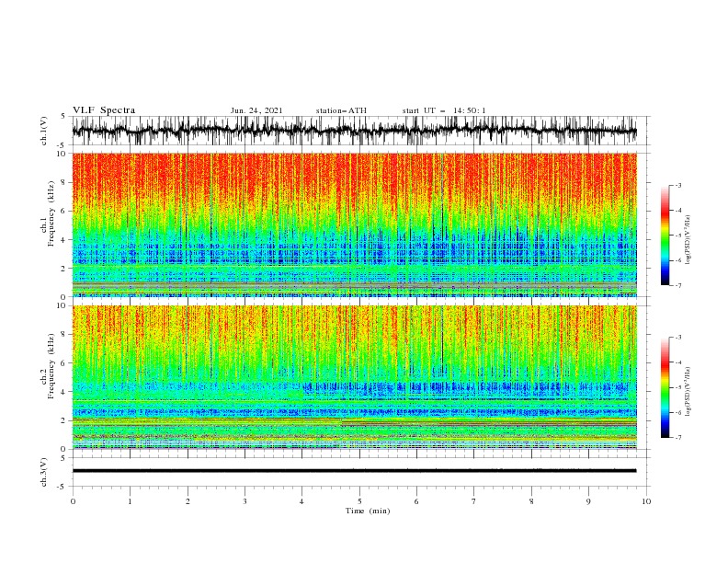Click the "ch.1(V)" waveform axis label
Viewport: 728px width, 563px height.
point(44,131)
